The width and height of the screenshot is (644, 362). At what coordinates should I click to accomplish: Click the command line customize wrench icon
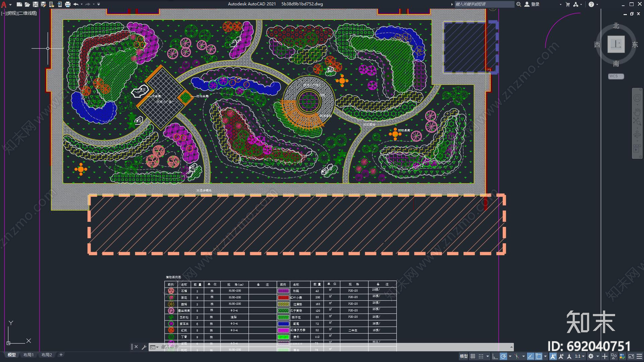pyautogui.click(x=144, y=347)
